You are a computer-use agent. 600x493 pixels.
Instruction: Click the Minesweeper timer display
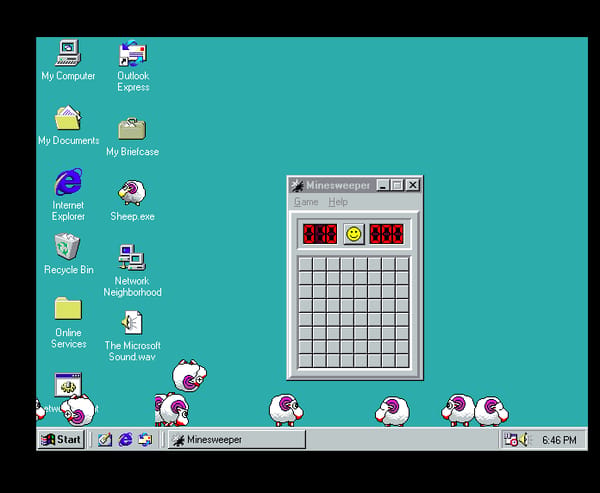tap(386, 234)
